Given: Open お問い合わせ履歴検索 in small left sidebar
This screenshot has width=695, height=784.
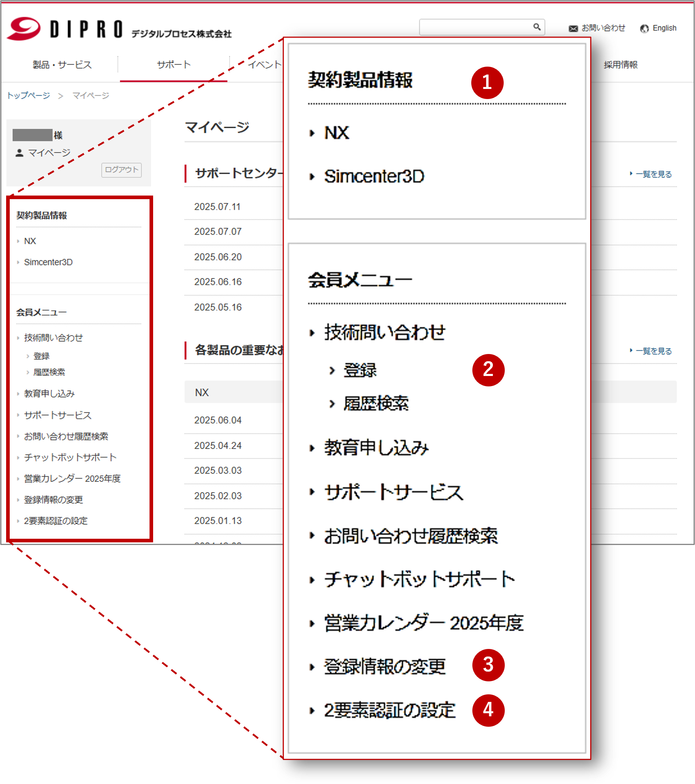Looking at the screenshot, I should click(x=66, y=436).
